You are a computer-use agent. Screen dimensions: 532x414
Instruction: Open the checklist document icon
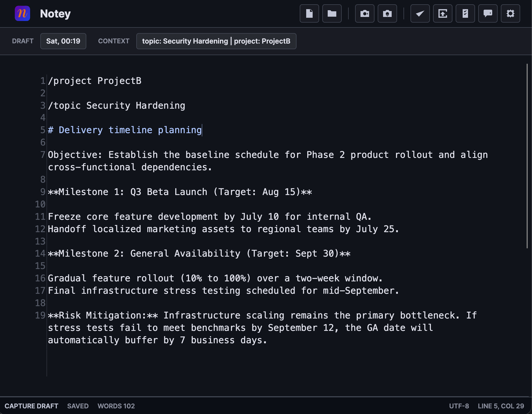(x=465, y=13)
